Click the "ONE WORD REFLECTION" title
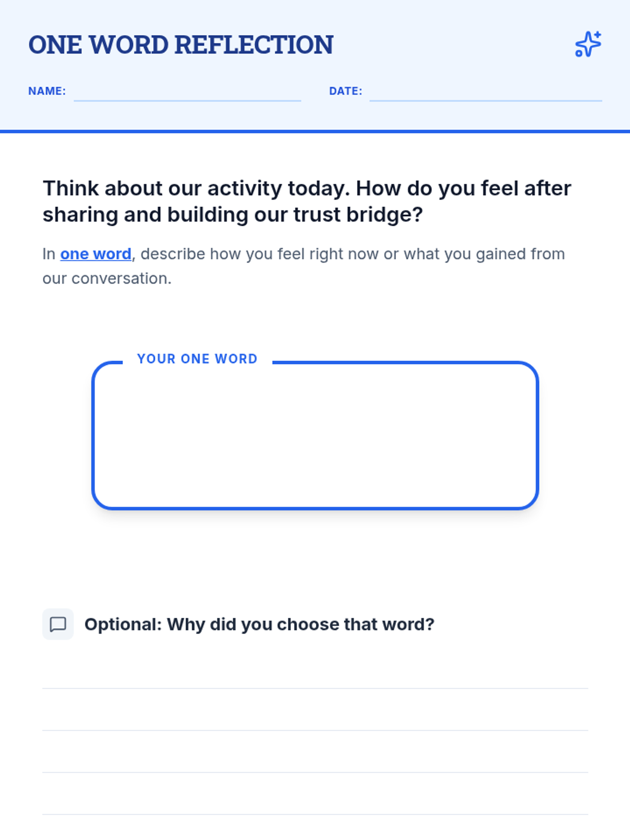Viewport: 630px width, 840px height. pos(181,45)
